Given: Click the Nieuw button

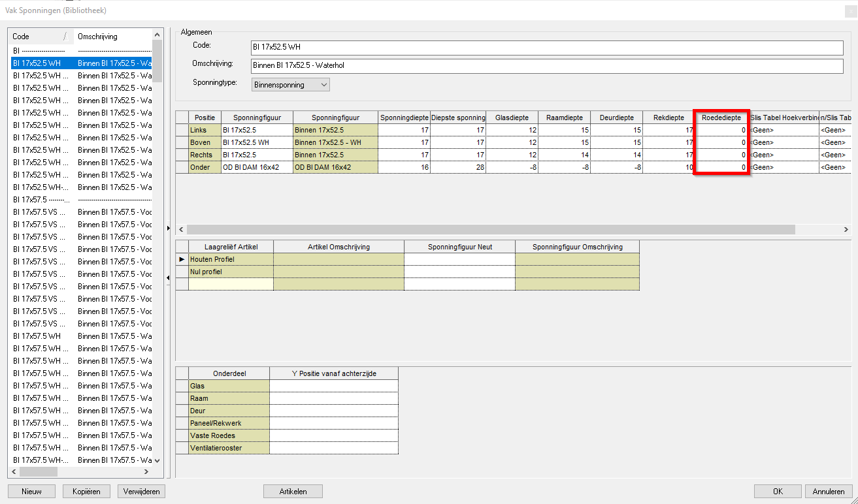Looking at the screenshot, I should tap(31, 491).
